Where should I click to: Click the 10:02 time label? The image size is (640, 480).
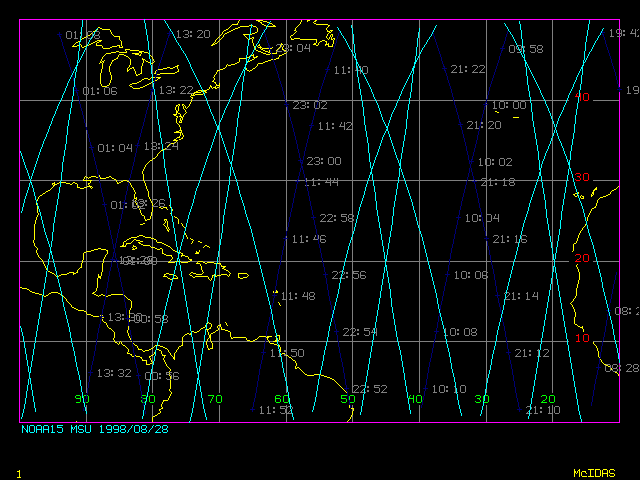click(x=495, y=162)
